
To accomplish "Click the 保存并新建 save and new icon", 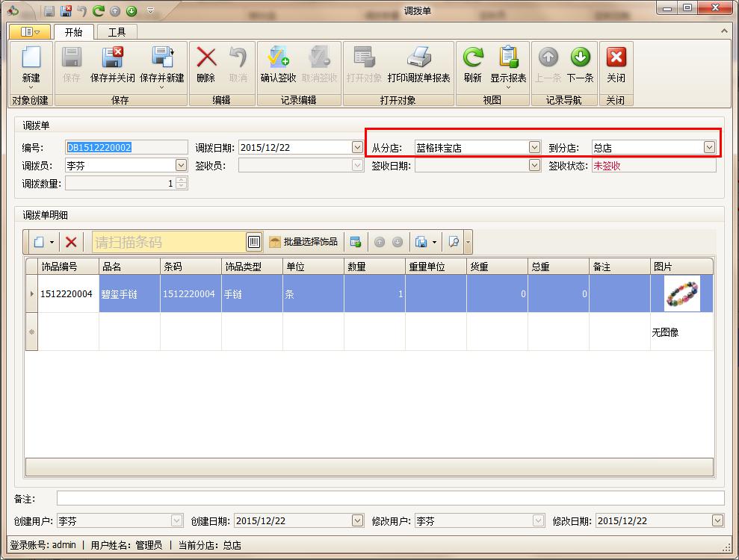I will [162, 57].
